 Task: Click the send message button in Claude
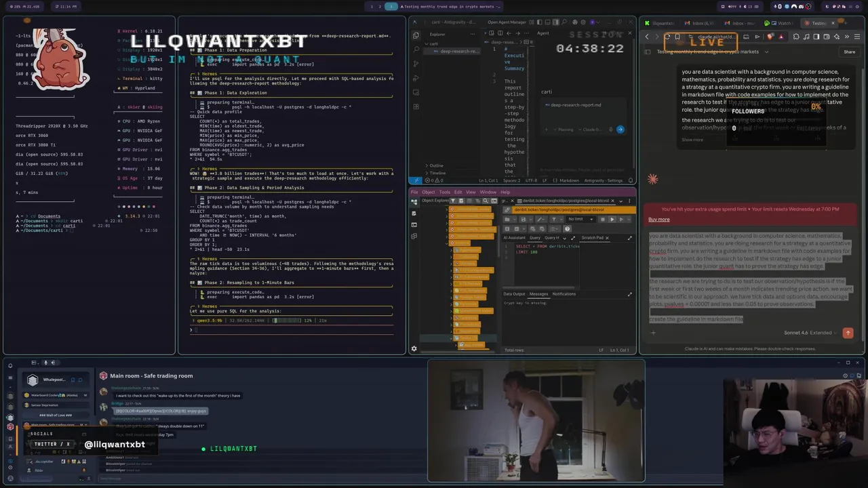848,333
